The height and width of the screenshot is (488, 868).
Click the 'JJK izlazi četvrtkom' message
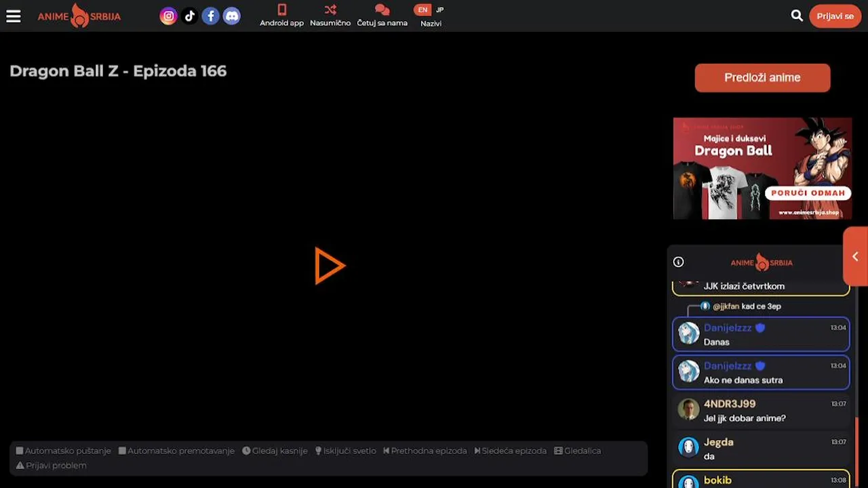coord(744,286)
